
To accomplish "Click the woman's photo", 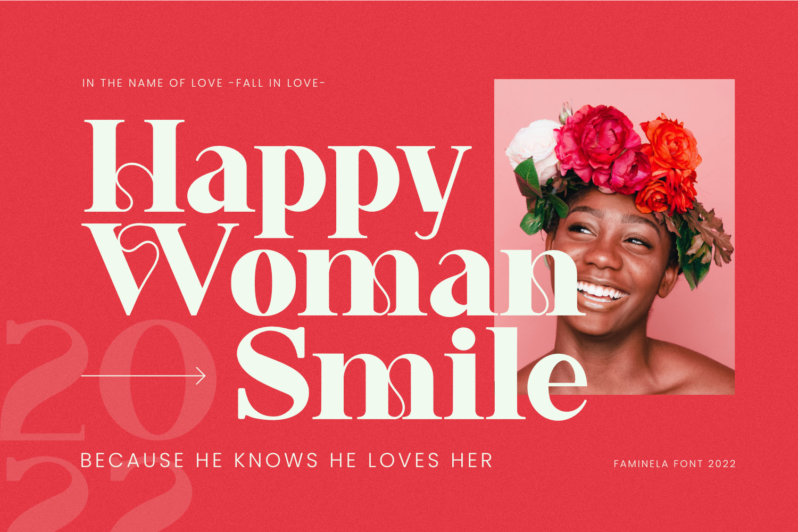I will pos(614,237).
